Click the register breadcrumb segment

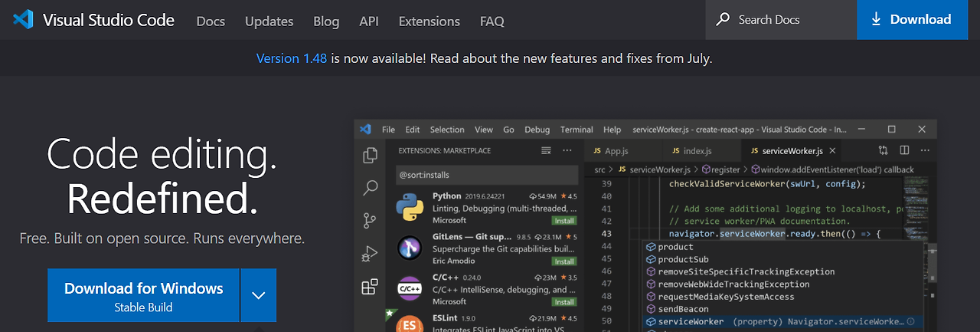pos(720,169)
